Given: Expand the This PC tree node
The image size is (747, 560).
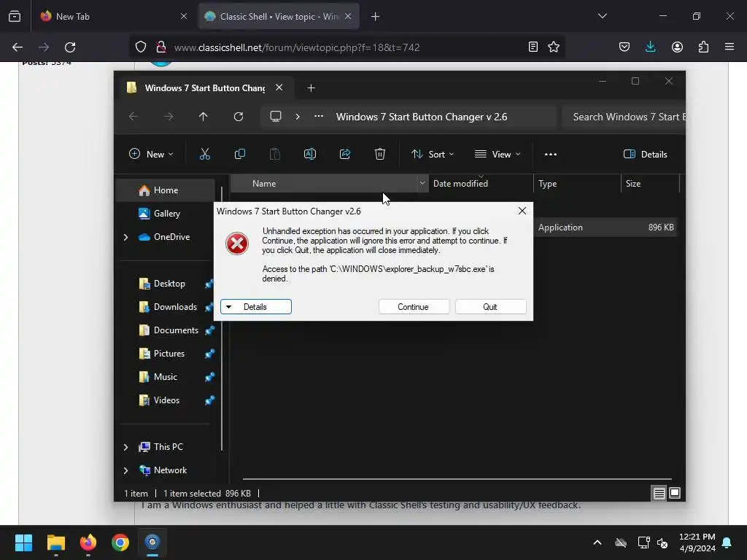Looking at the screenshot, I should pyautogui.click(x=125, y=447).
